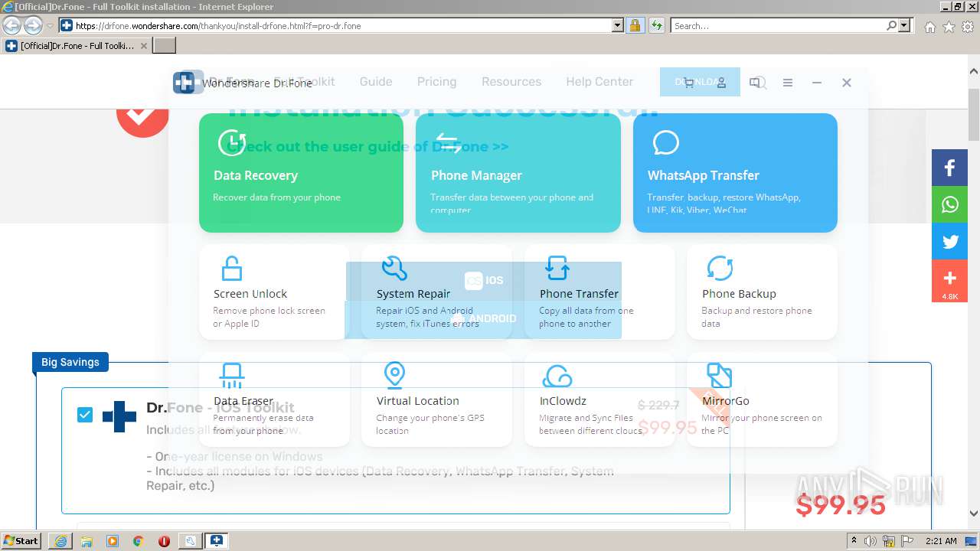Click the Big Savings label
This screenshot has height=551, width=980.
[x=70, y=362]
